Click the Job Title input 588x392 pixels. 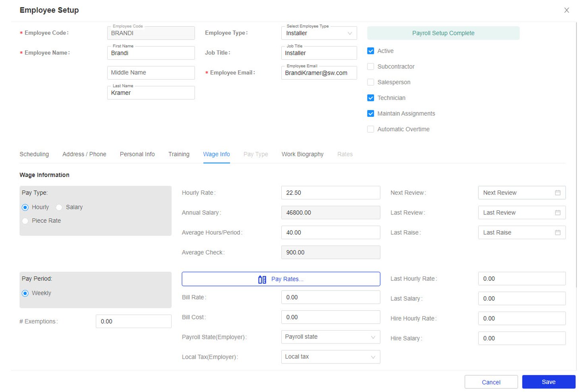click(x=319, y=53)
